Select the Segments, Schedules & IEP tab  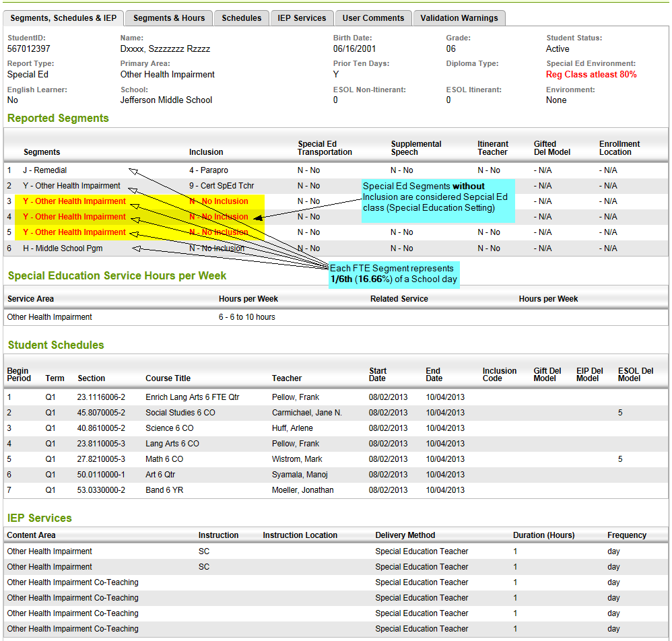[x=63, y=18]
